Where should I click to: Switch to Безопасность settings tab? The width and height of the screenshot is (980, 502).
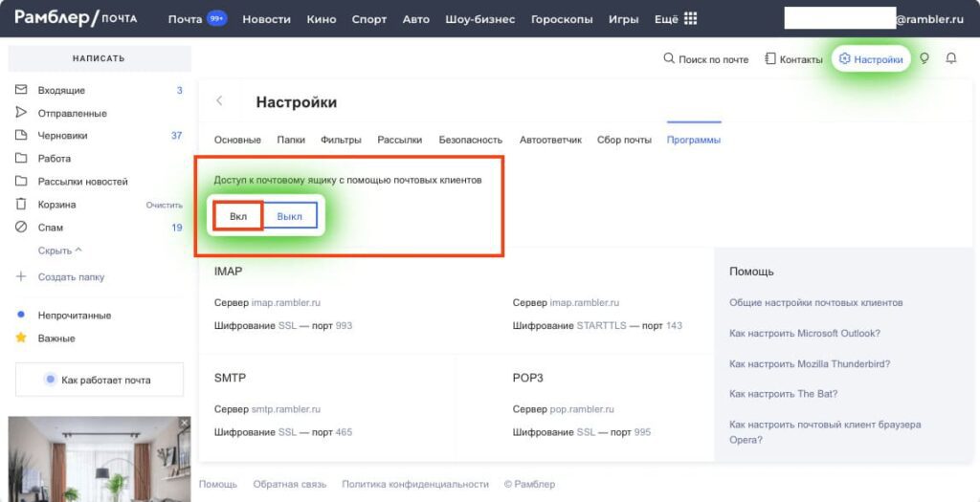point(471,140)
